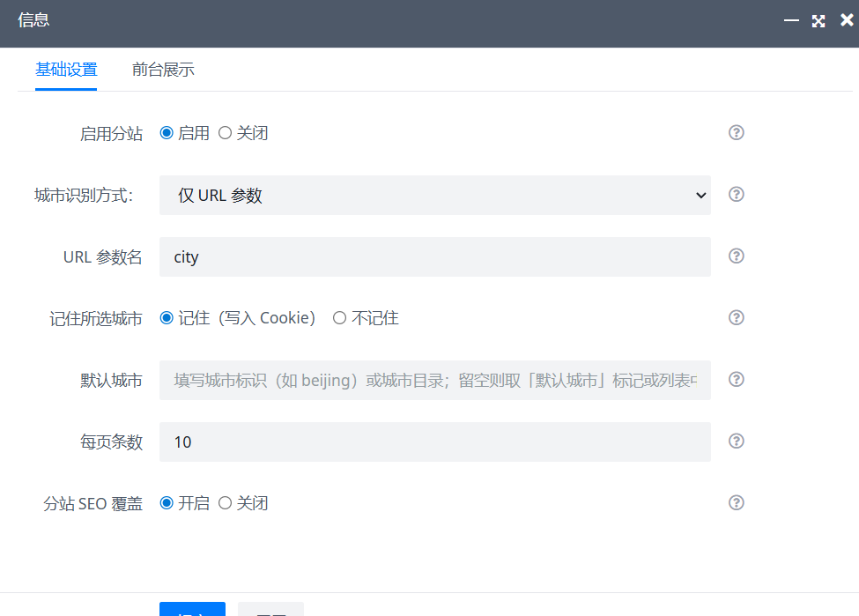Click the 默认城市 text field
Screen dimensions: 859x616
(x=435, y=381)
